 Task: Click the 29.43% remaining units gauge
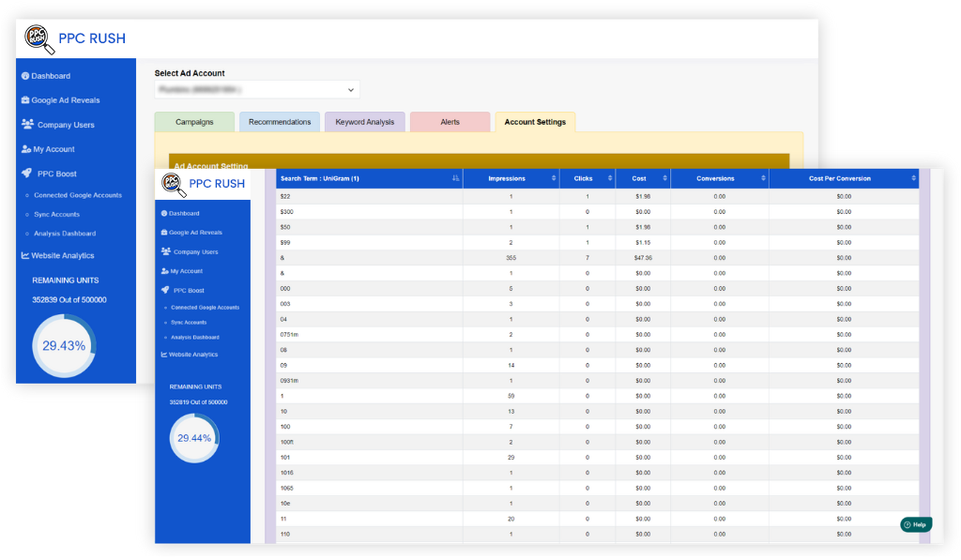pos(64,345)
